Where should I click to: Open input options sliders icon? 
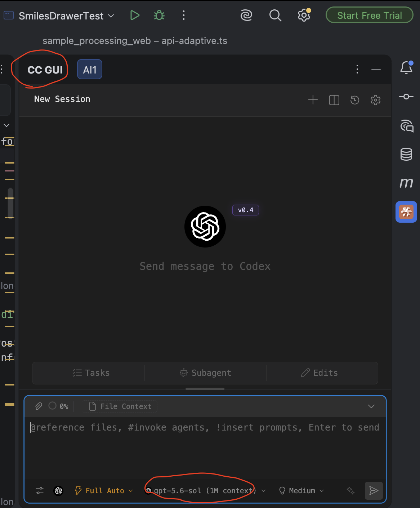tap(40, 491)
